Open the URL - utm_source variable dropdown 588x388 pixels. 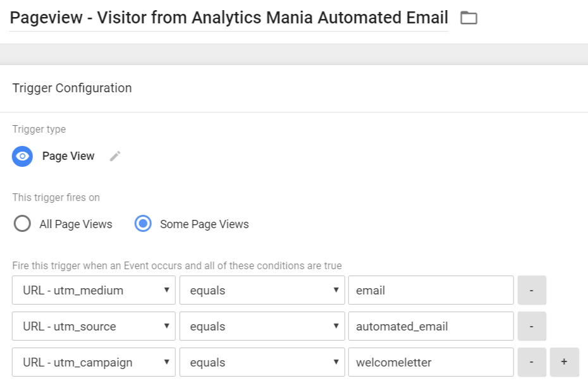[94, 327]
